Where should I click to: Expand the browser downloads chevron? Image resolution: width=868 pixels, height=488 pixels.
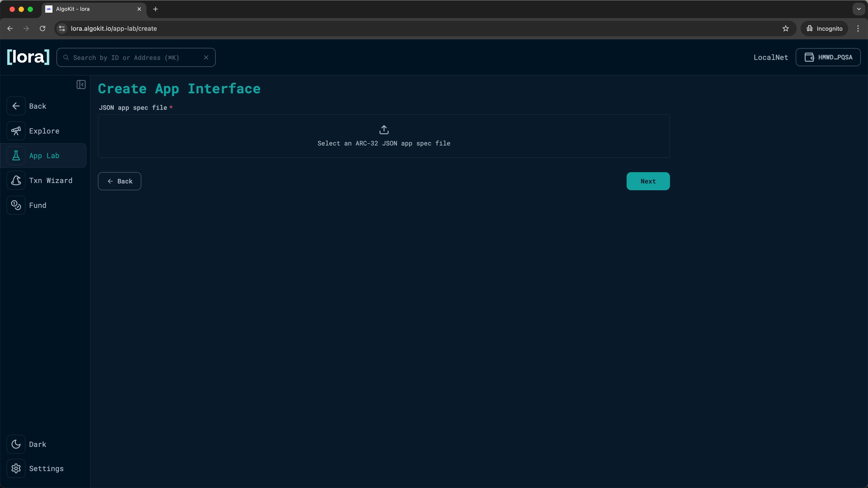858,9
